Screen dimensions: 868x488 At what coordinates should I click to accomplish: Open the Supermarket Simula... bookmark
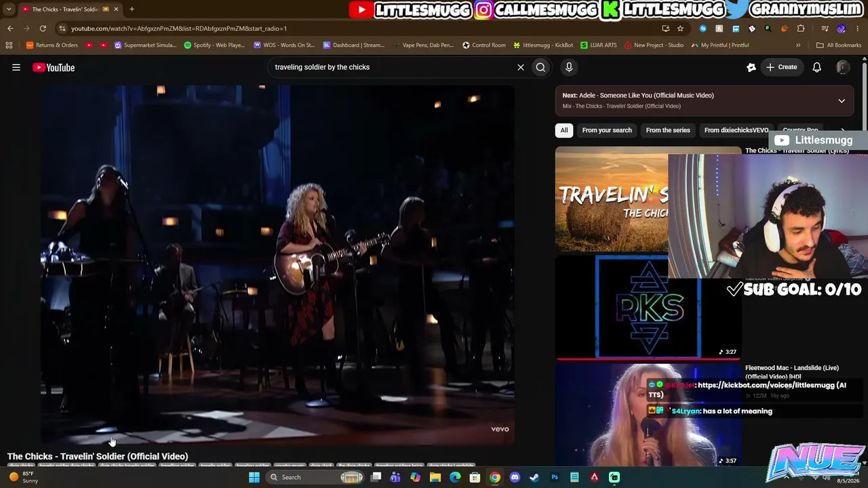click(146, 45)
